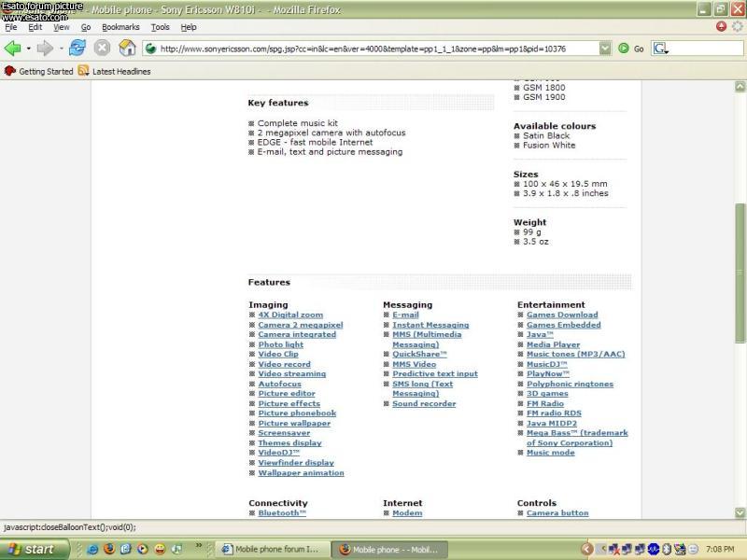Click the Predictive text input link
Viewport: 747px width, 560px height.
coord(435,374)
